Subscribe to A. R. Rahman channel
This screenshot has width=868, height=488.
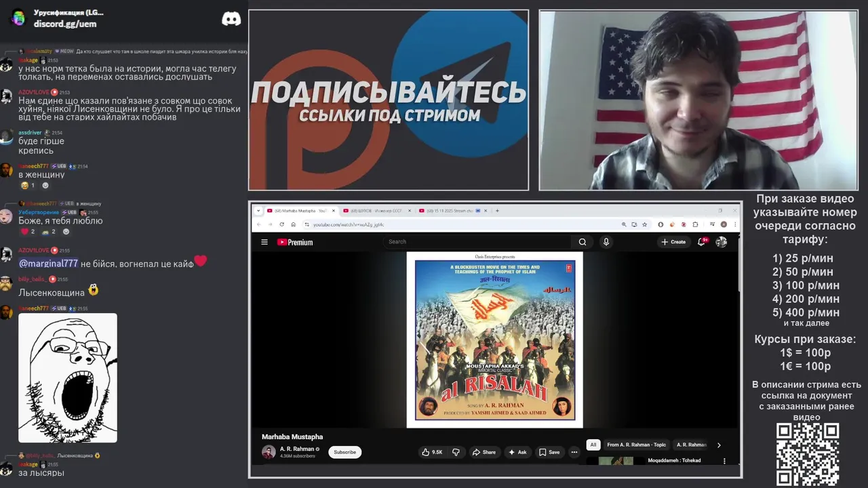click(344, 452)
